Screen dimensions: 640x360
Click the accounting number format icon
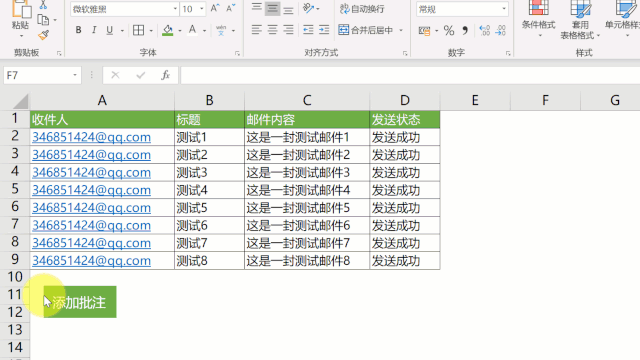pyautogui.click(x=424, y=31)
